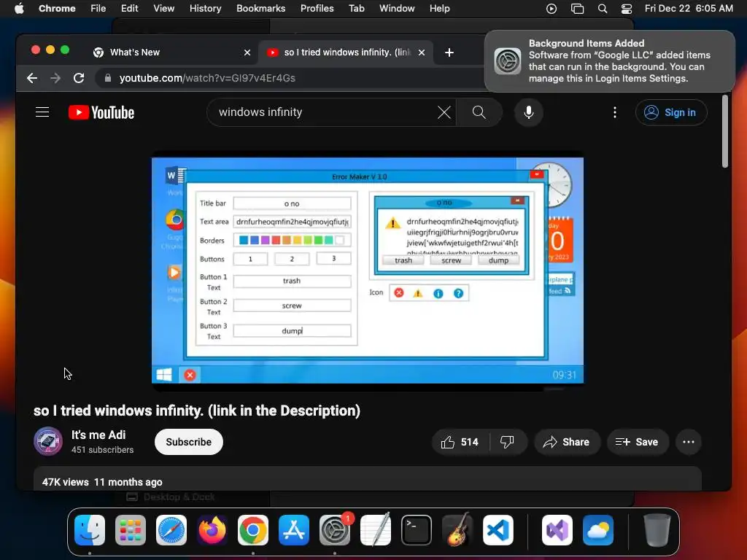Open System Settings from the Dock

(334, 530)
